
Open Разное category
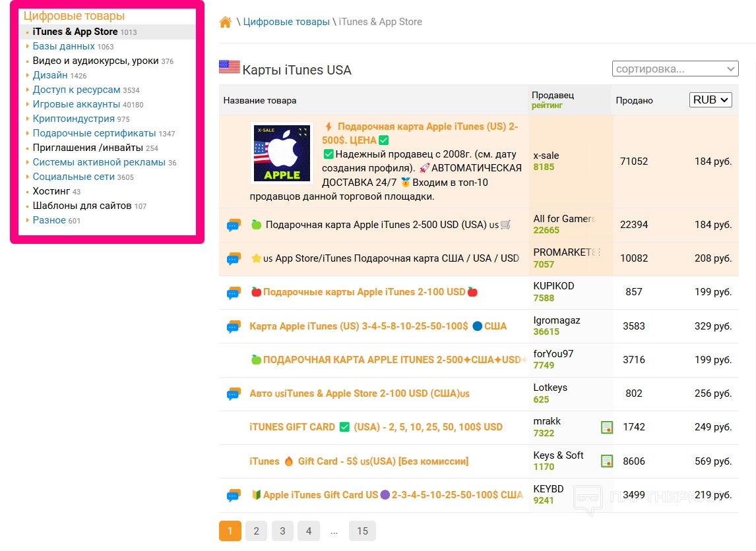[49, 219]
